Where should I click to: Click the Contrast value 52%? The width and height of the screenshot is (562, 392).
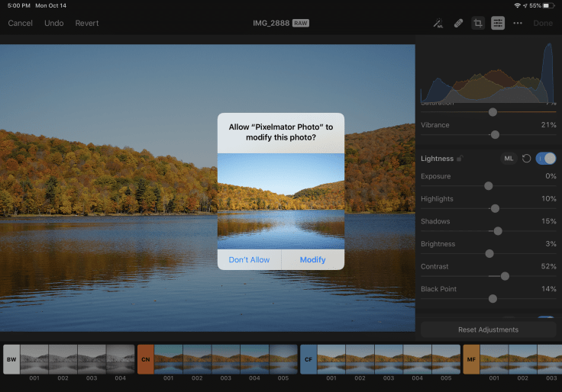click(x=548, y=266)
